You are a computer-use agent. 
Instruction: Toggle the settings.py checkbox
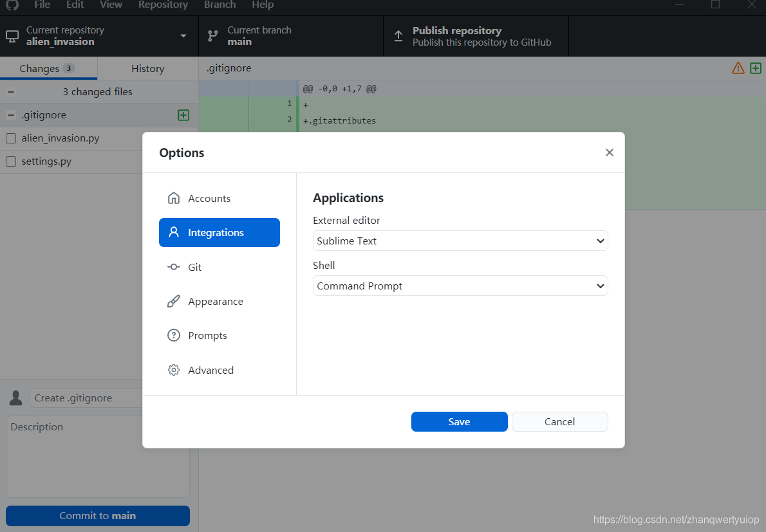pos(11,161)
